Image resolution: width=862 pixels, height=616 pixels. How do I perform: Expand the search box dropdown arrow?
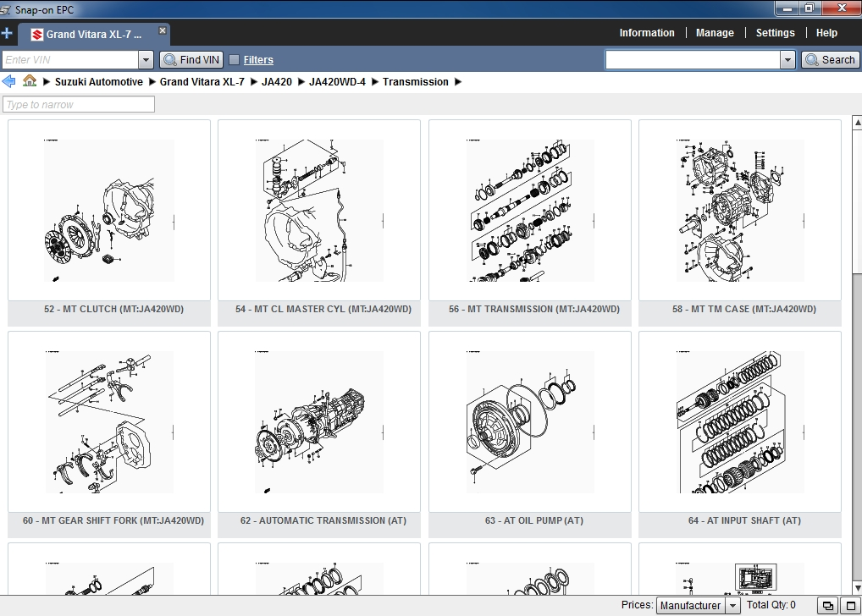pos(787,60)
